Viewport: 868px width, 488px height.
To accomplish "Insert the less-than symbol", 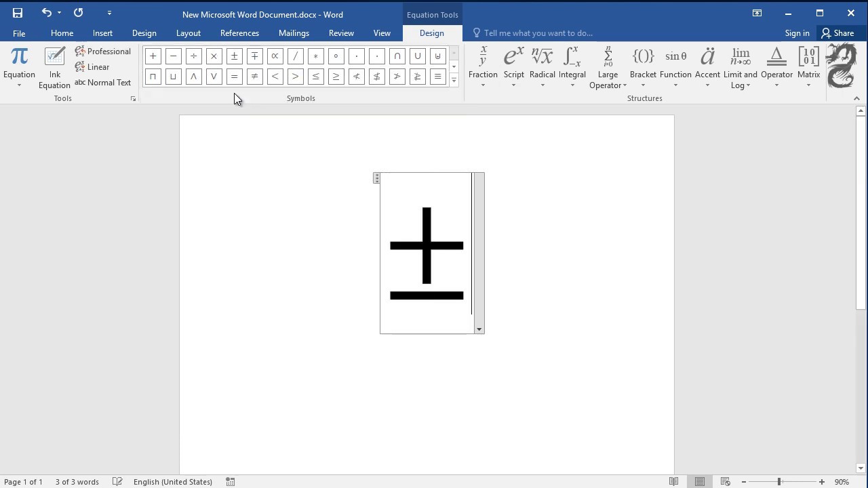I will (275, 77).
